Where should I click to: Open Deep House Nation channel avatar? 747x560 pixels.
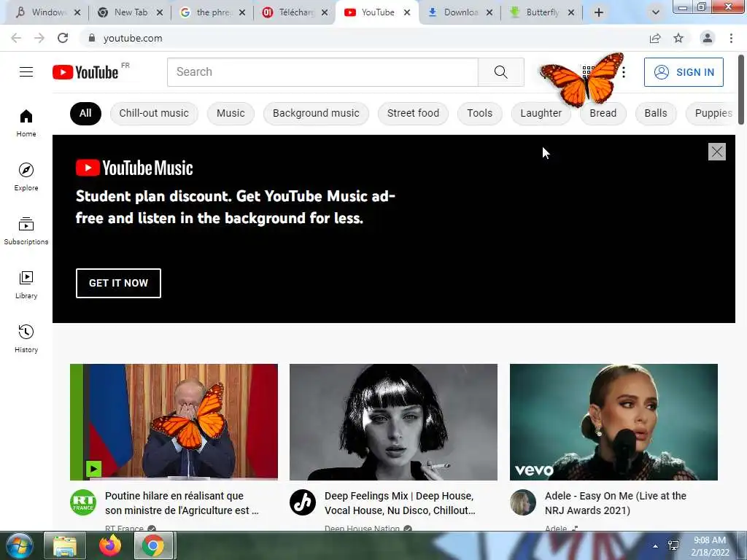(x=303, y=502)
